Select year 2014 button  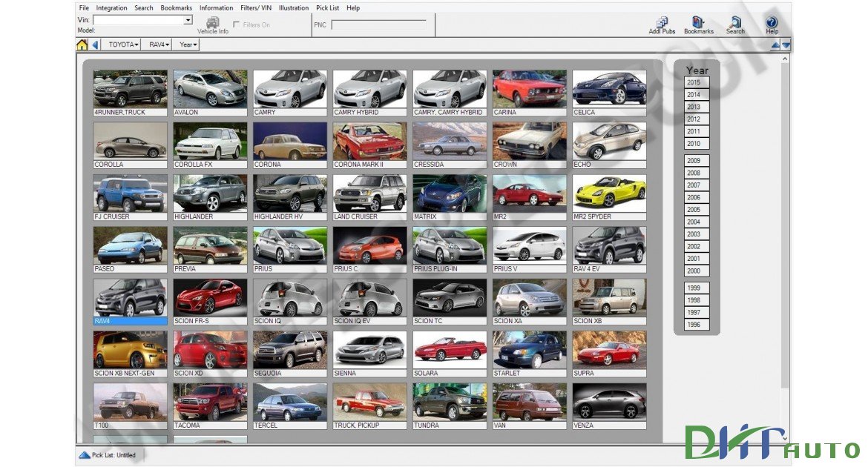(697, 95)
